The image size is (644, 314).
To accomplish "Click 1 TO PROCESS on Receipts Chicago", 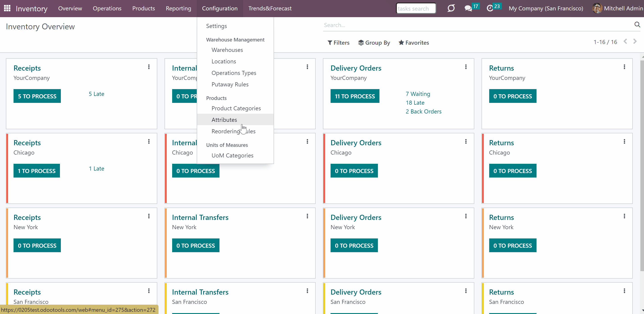I will (x=37, y=171).
